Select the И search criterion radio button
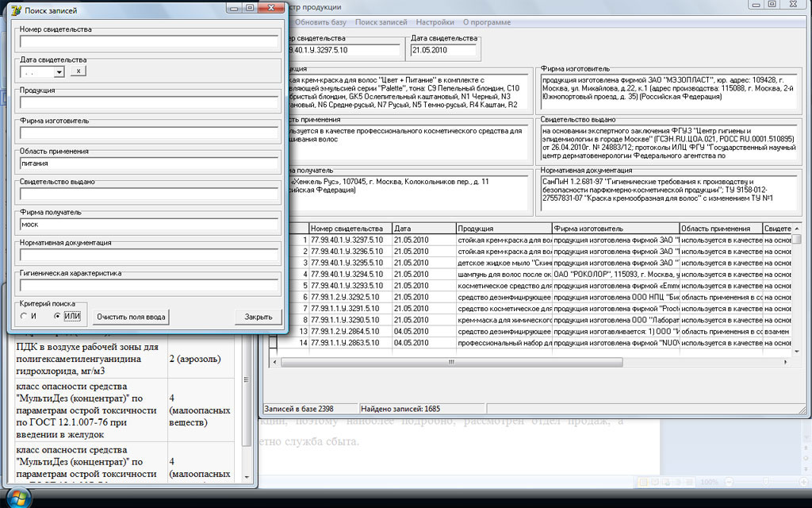This screenshot has height=508, width=812. point(25,317)
